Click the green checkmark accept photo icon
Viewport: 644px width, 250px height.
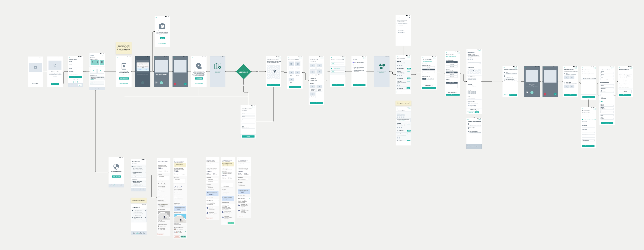[186, 84]
